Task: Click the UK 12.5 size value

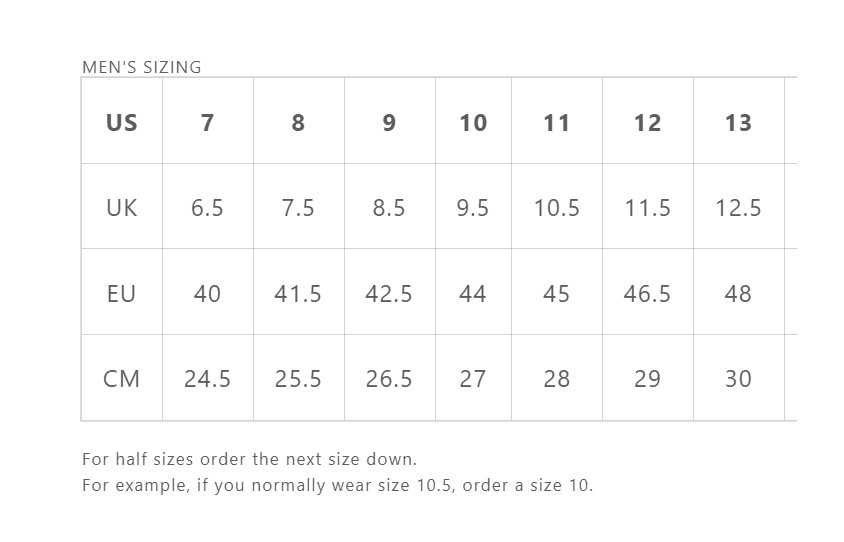Action: coord(738,207)
